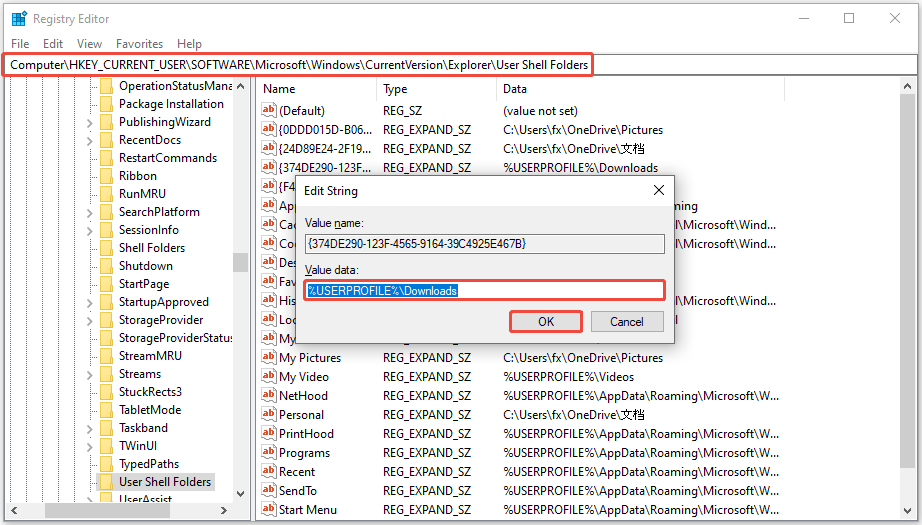Click the Value name field

tap(485, 243)
